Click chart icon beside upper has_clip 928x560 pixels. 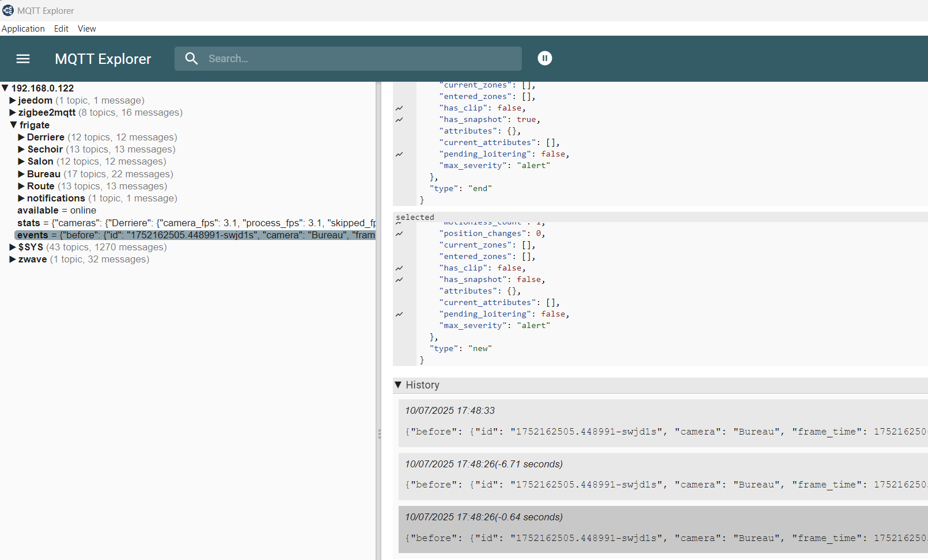(x=399, y=108)
